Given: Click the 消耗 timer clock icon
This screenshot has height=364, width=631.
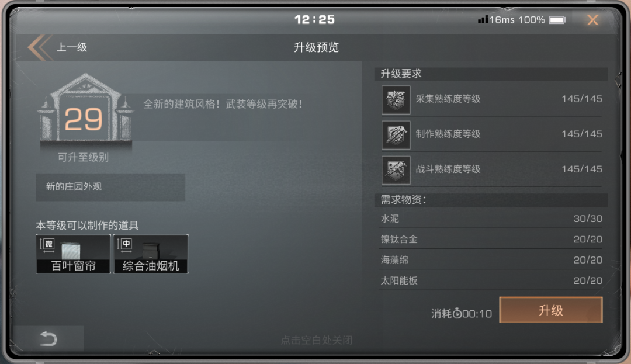Looking at the screenshot, I should point(457,313).
